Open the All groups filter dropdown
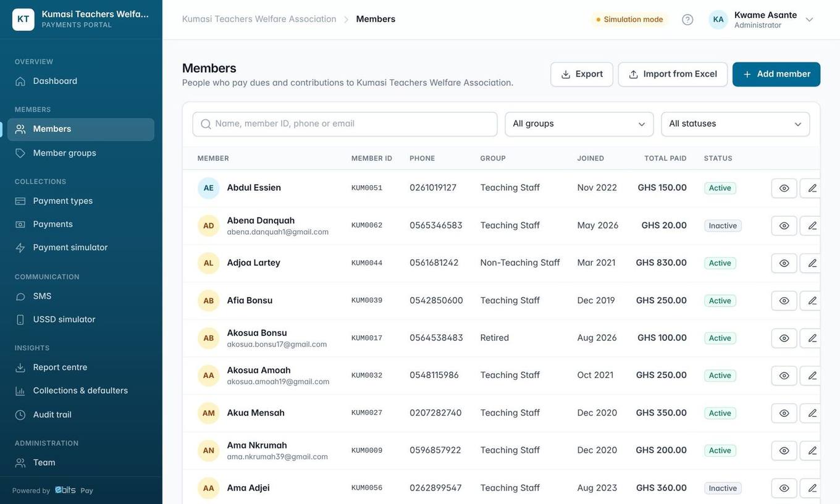Screen dimensions: 840x504 [579, 124]
